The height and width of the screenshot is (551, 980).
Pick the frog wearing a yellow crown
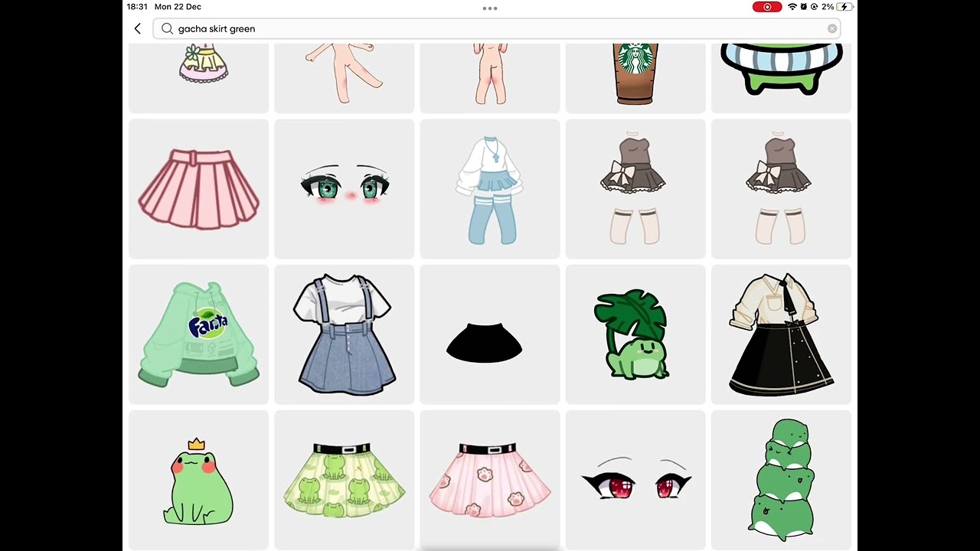(x=198, y=480)
